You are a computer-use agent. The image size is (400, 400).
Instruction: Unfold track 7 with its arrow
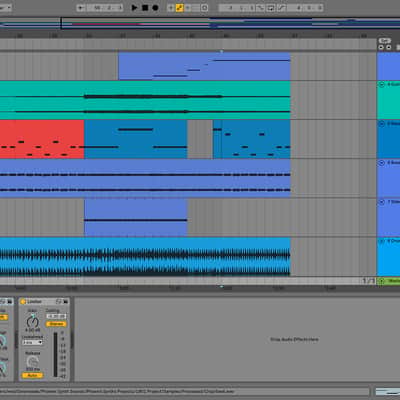pyautogui.click(x=382, y=202)
